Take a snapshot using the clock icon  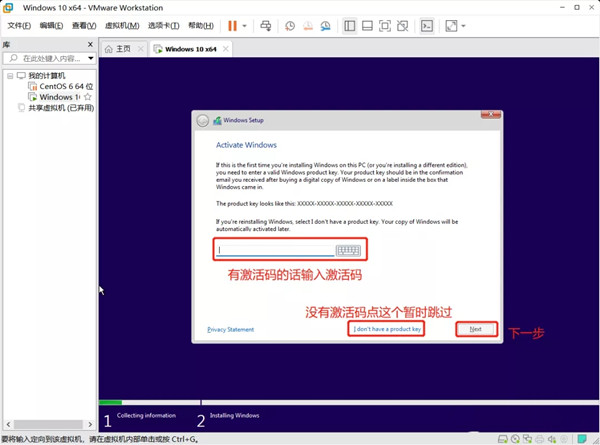tap(290, 25)
